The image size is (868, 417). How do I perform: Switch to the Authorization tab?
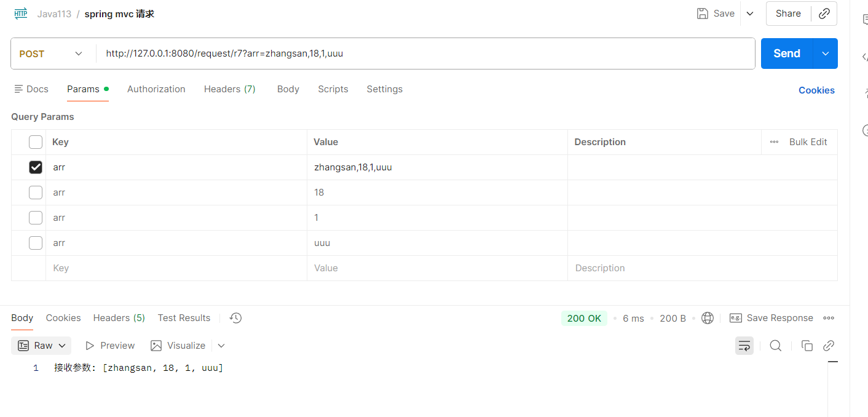(x=156, y=89)
